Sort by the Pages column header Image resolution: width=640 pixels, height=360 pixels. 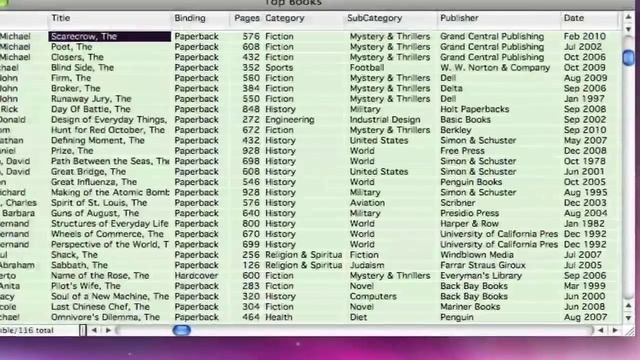247,18
